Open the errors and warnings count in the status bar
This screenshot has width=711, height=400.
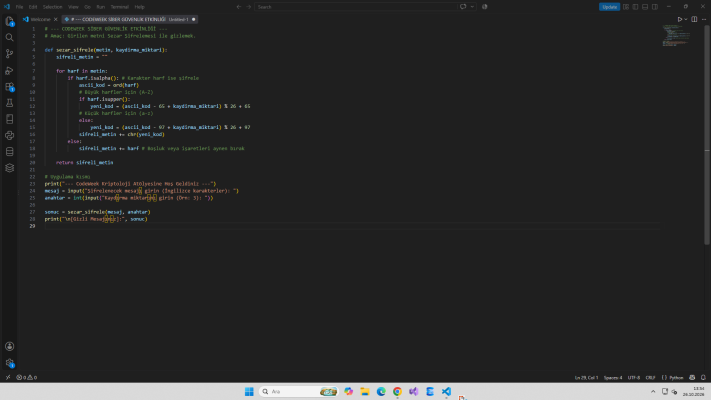point(27,377)
